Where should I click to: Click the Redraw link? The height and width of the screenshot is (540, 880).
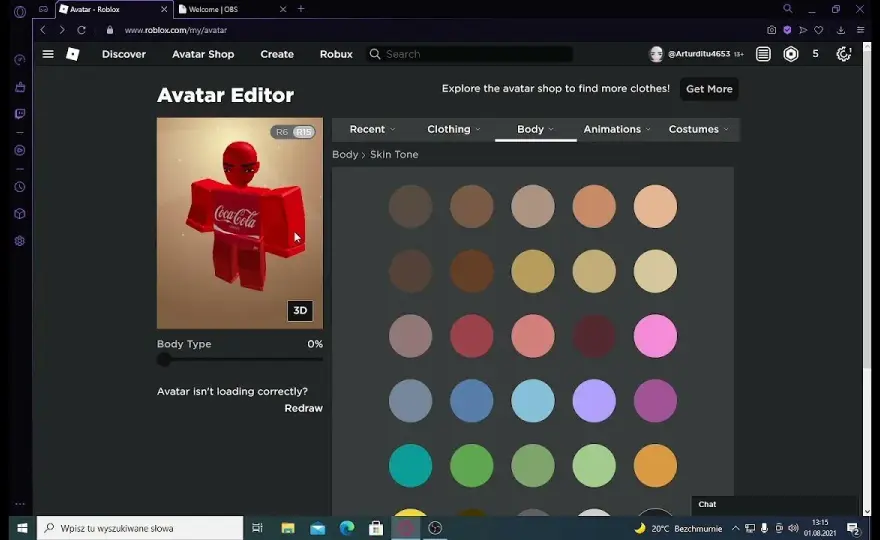coord(303,408)
